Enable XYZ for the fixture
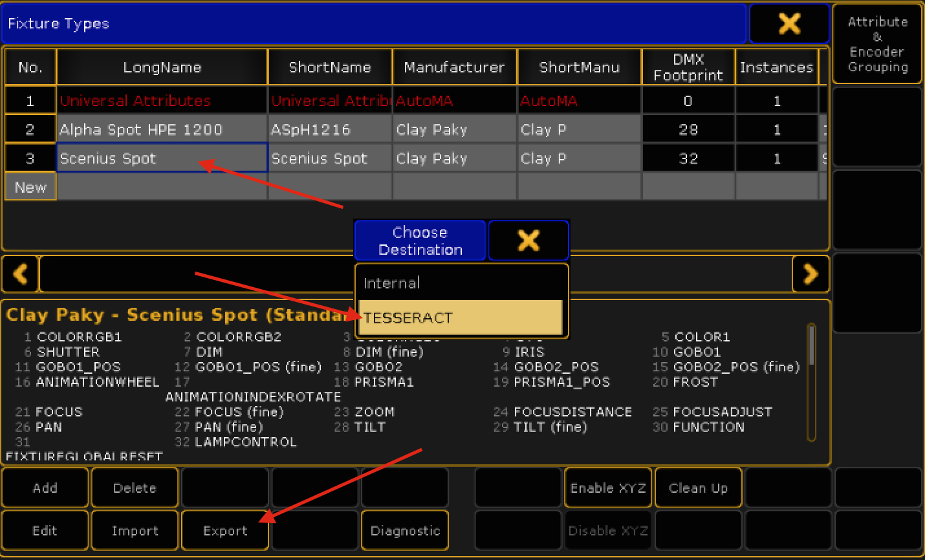 (607, 488)
